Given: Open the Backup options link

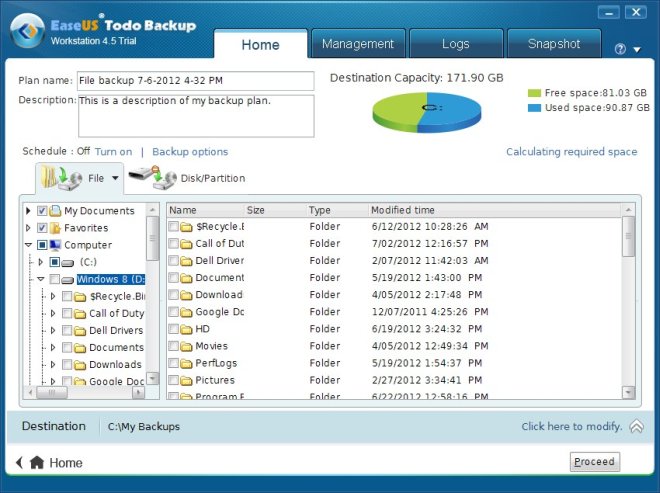Looking at the screenshot, I should [x=190, y=152].
